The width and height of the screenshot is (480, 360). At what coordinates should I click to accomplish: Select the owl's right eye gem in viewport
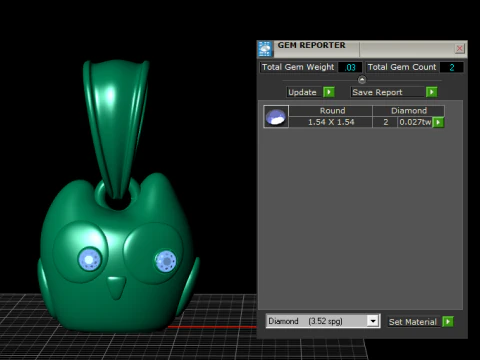[x=166, y=261]
